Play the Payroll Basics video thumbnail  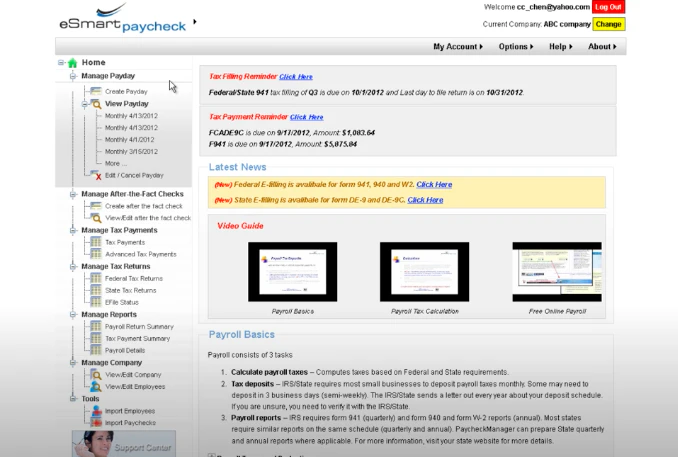[293, 272]
